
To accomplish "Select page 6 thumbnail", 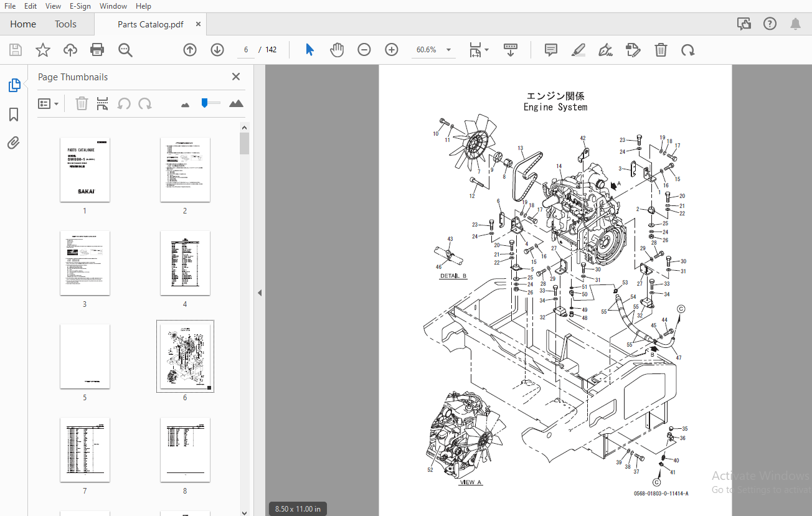I will pos(185,356).
